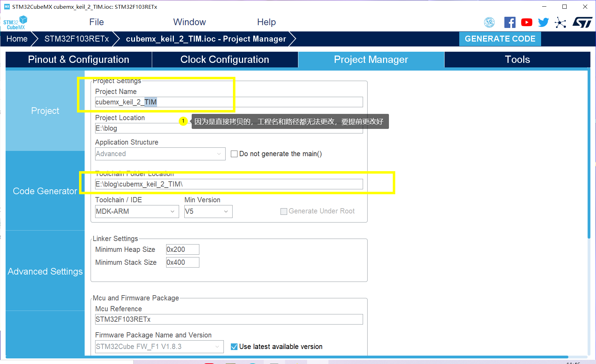Click the Toolchain Folder Location field
This screenshot has width=596, height=364.
229,184
